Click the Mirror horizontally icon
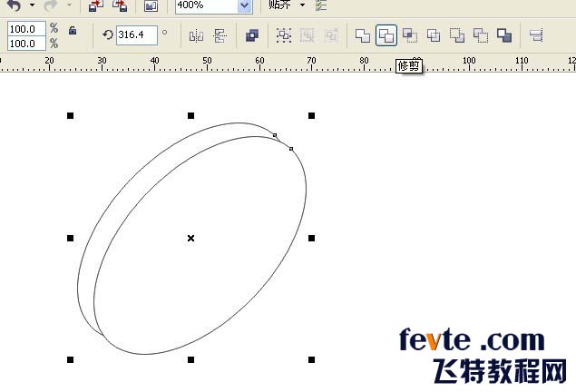 tap(196, 36)
